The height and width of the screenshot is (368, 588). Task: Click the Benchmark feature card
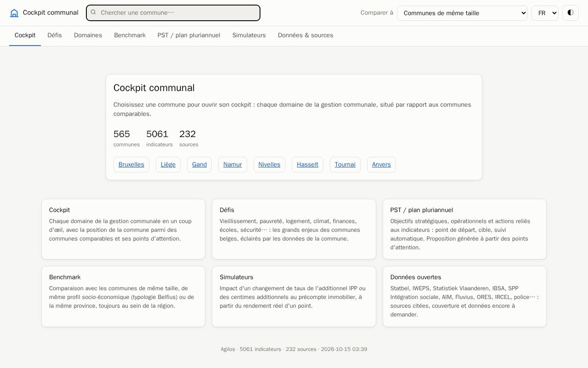123,297
